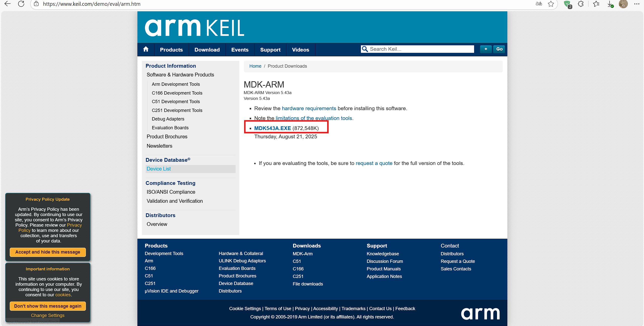Open Debug Adapters in sidebar

[168, 119]
